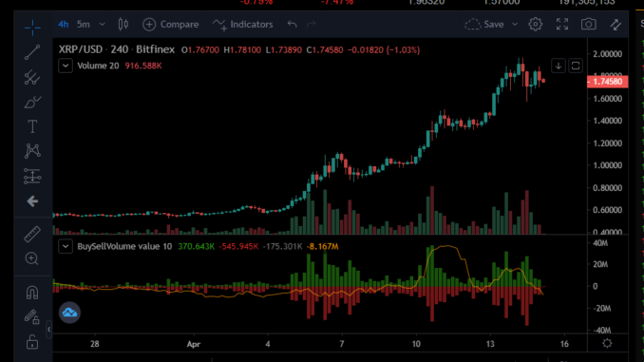Viewport: 644px width, 362px height.
Task: Open chart settings gear in top toolbar
Action: point(535,25)
